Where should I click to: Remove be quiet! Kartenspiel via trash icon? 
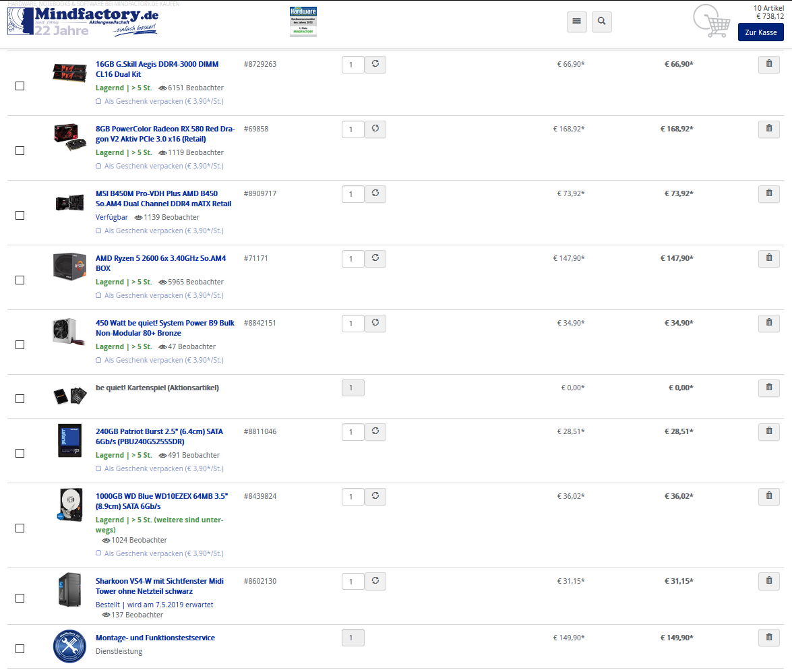(769, 388)
